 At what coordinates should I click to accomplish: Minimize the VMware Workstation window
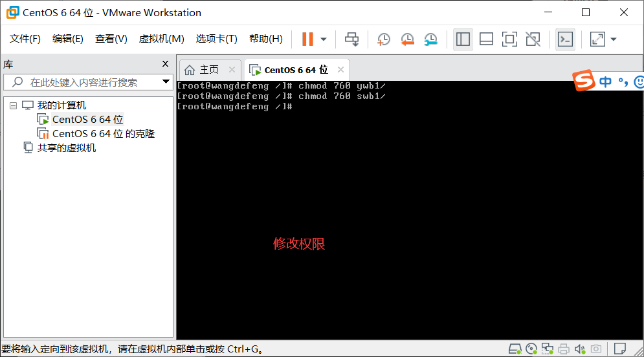tap(548, 12)
